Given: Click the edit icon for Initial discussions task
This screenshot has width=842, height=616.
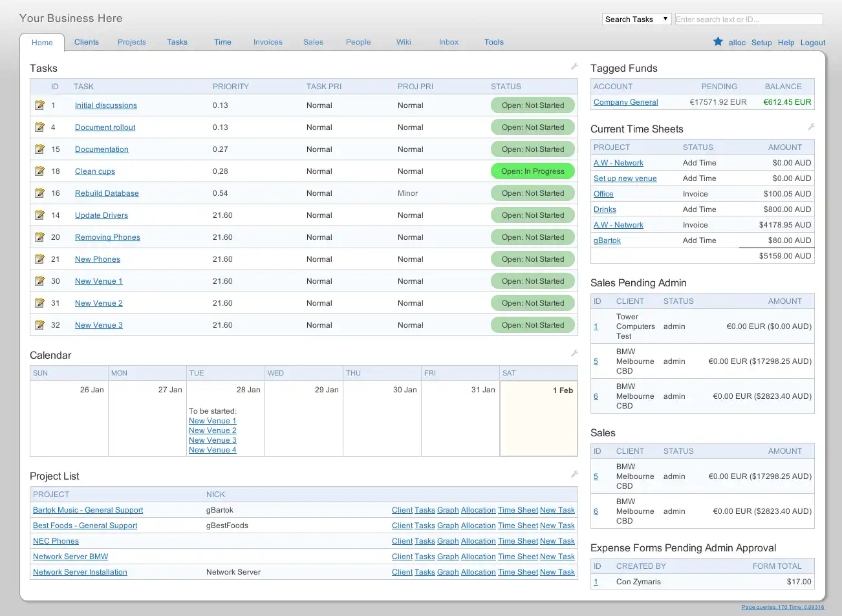Looking at the screenshot, I should coord(39,105).
